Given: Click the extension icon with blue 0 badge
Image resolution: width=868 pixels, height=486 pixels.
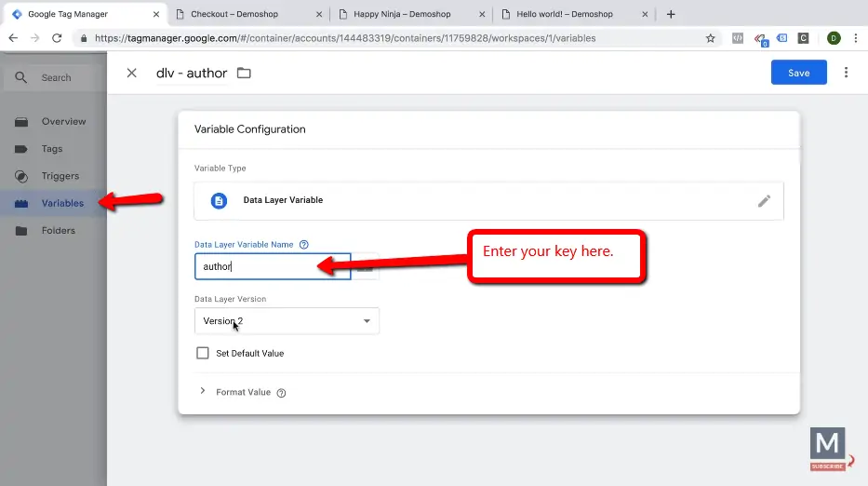Looking at the screenshot, I should click(x=760, y=39).
